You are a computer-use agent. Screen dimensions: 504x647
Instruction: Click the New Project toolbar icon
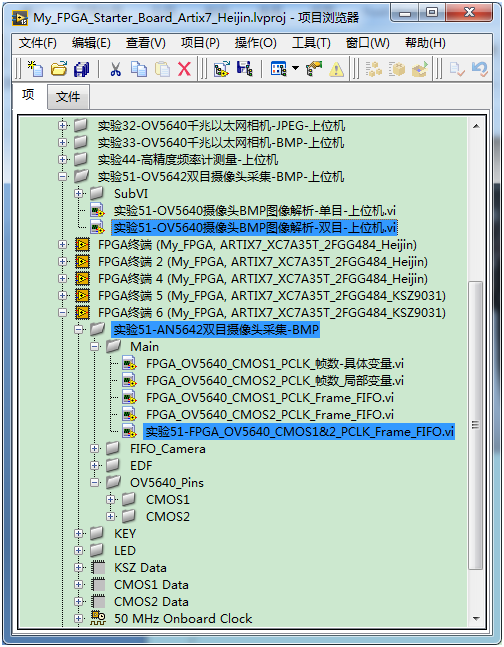pos(35,69)
